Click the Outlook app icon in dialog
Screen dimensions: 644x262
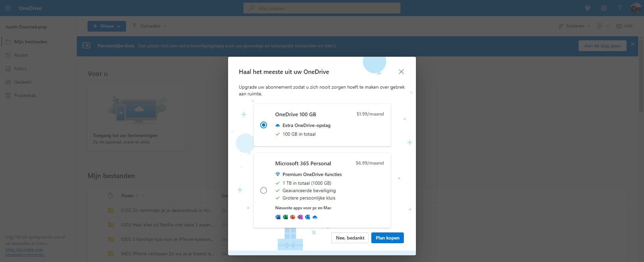(307, 217)
